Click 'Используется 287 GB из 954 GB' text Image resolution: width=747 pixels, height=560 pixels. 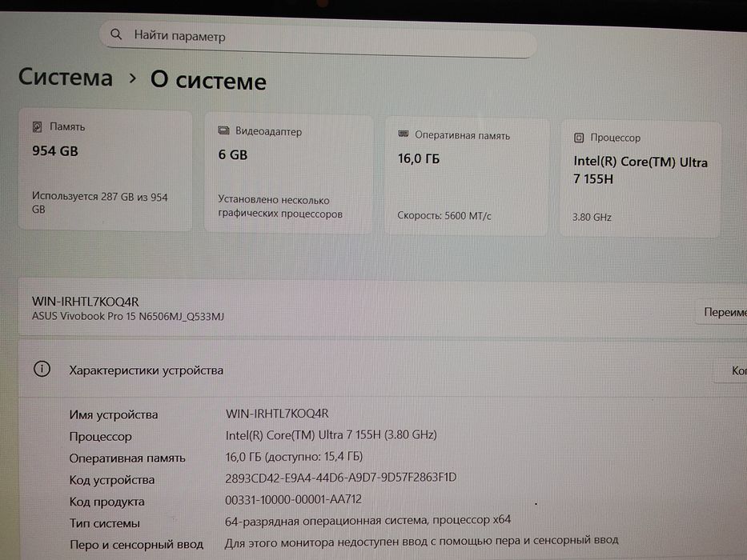click(x=100, y=203)
